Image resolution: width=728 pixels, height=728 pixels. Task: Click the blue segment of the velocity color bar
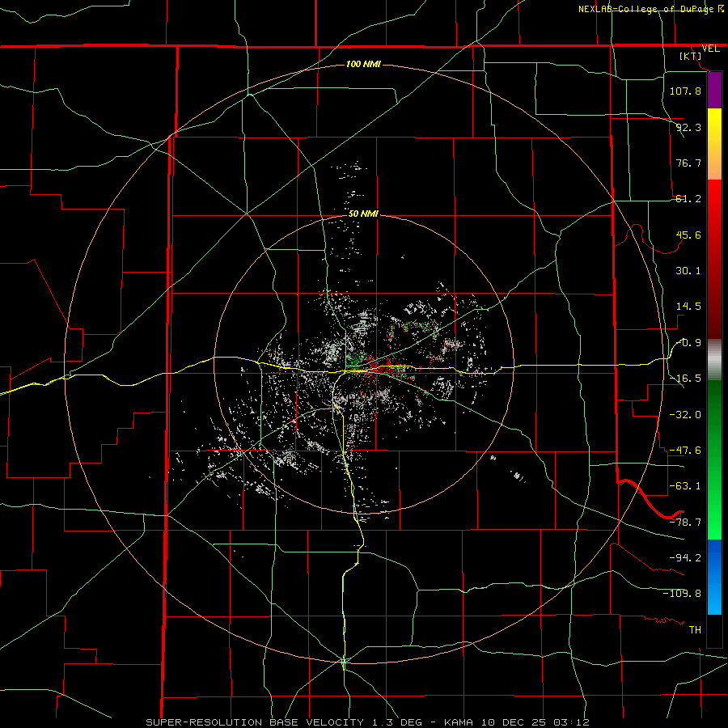(714, 577)
